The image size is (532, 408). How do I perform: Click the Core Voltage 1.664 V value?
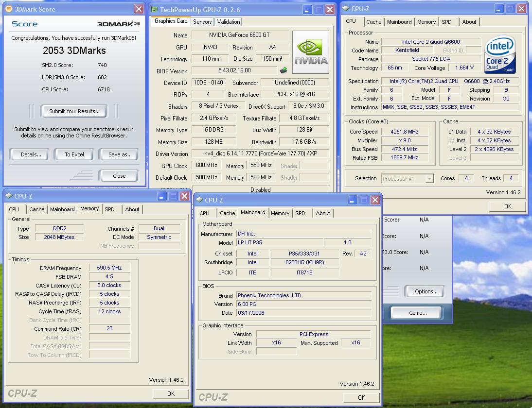click(x=464, y=68)
